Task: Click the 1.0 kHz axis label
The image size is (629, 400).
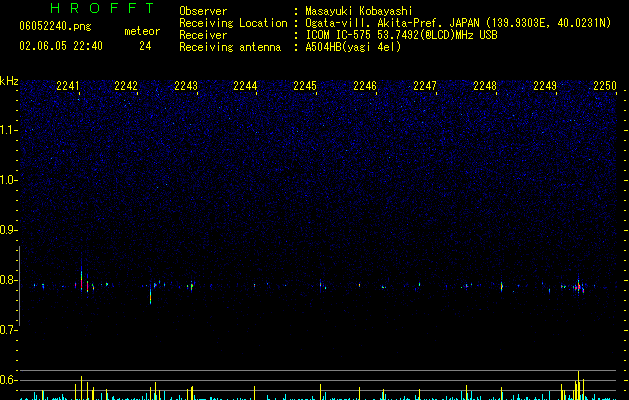Action: 9,180
